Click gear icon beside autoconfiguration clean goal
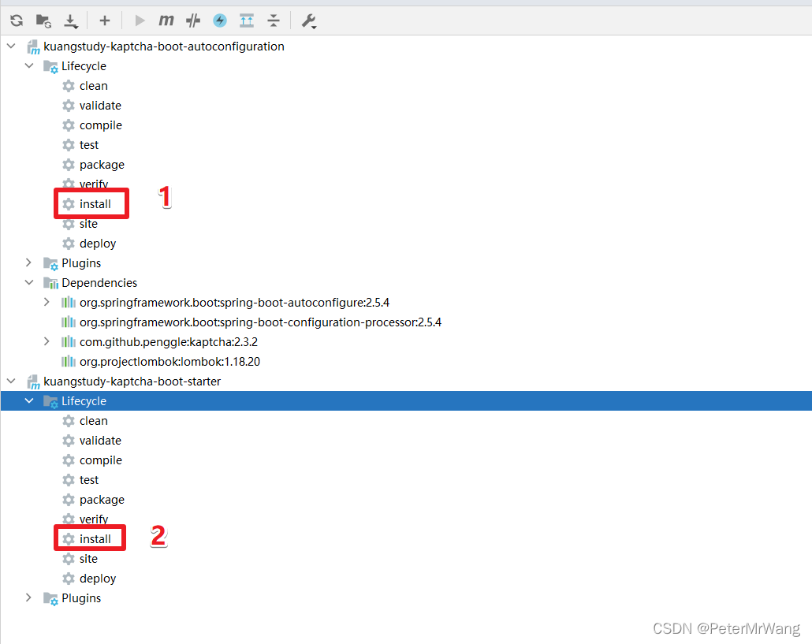812x644 pixels. pyautogui.click(x=69, y=86)
